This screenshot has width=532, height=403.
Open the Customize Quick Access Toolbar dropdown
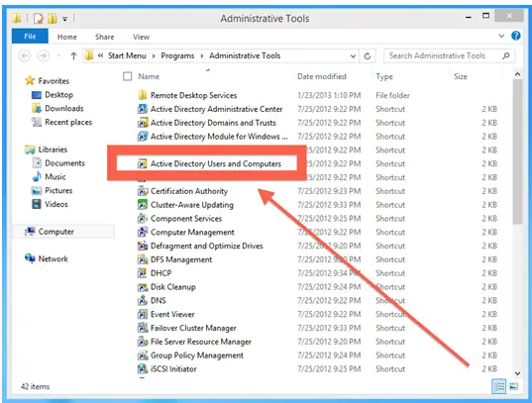64,19
